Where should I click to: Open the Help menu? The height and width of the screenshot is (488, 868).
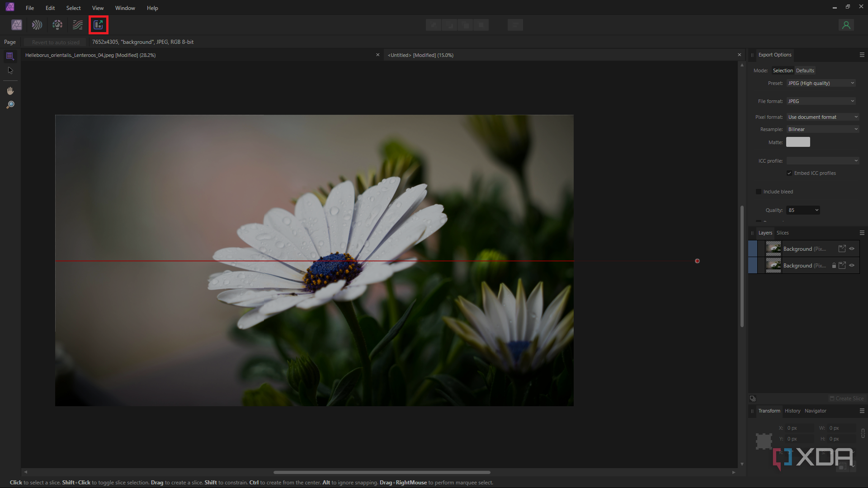click(152, 8)
